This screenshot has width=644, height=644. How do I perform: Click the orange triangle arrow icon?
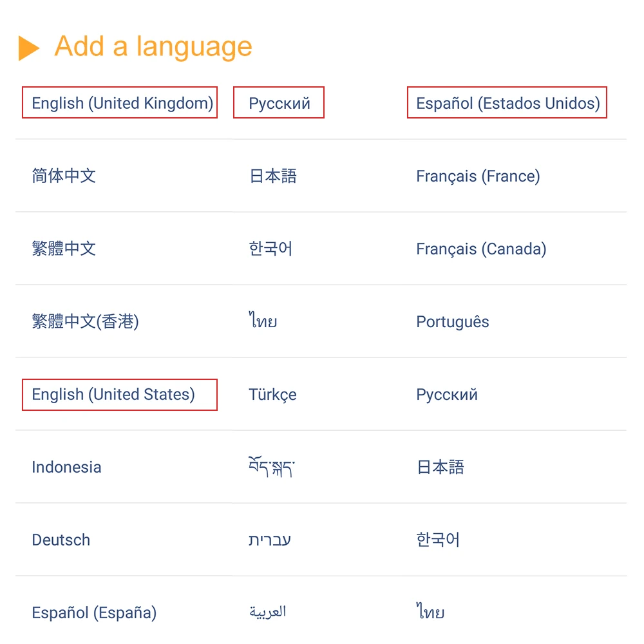tap(29, 48)
